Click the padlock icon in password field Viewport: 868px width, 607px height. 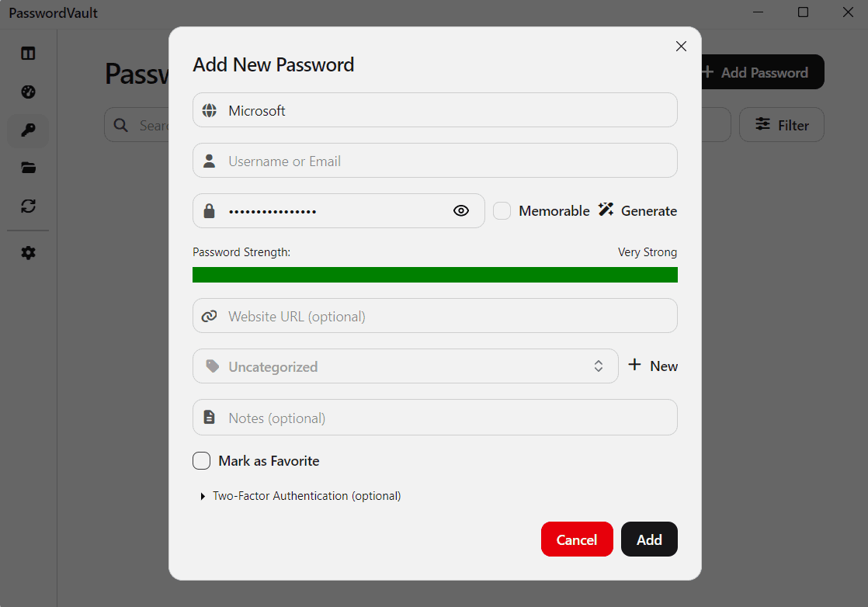click(210, 211)
